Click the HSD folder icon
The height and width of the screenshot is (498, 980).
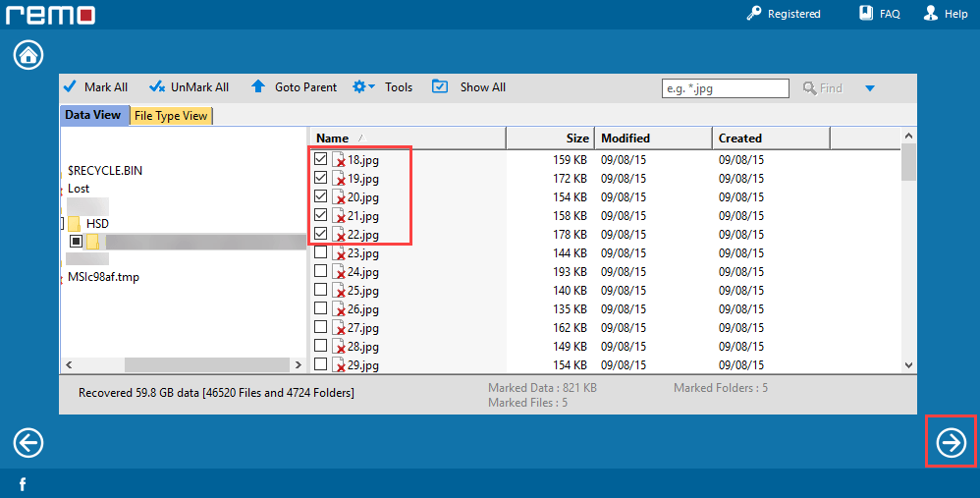[75, 224]
